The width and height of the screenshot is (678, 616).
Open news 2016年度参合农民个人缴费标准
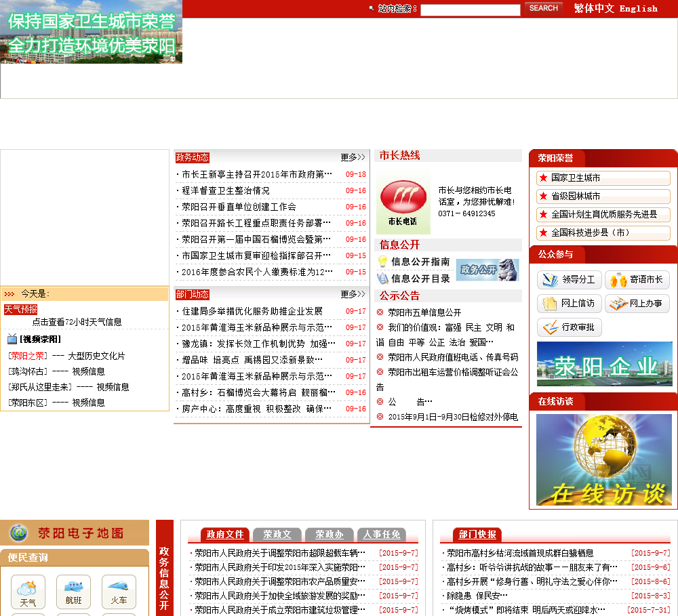tap(257, 272)
